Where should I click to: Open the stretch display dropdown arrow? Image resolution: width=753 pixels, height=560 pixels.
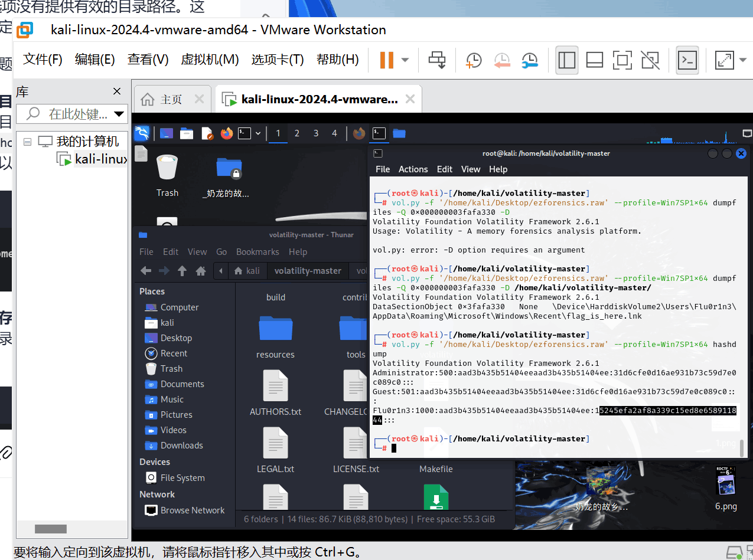tap(742, 60)
